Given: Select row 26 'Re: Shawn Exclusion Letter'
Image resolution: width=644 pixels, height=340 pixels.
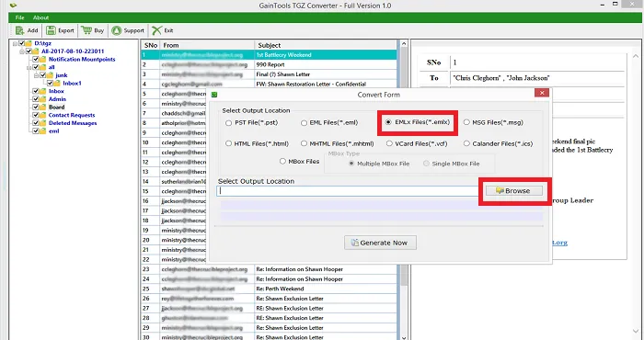Looking at the screenshot, I should click(269, 299).
